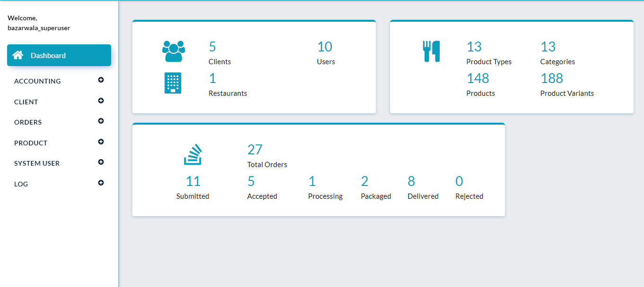
Task: Click the clients group people icon
Action: tap(173, 51)
